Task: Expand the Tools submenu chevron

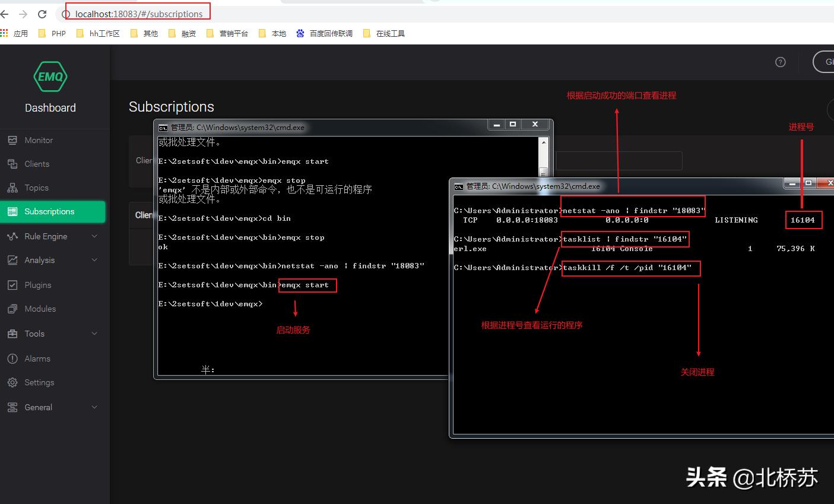Action: tap(94, 334)
